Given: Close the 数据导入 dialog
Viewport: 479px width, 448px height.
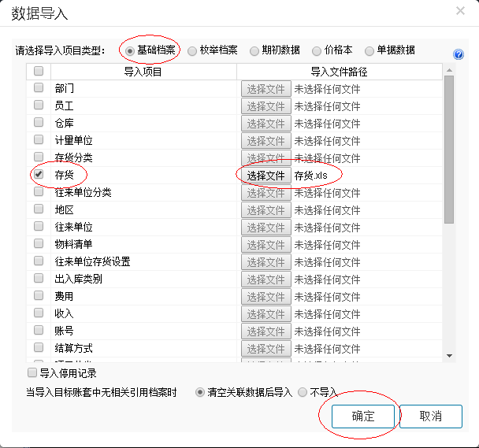Looking at the screenshot, I should tap(460, 10).
